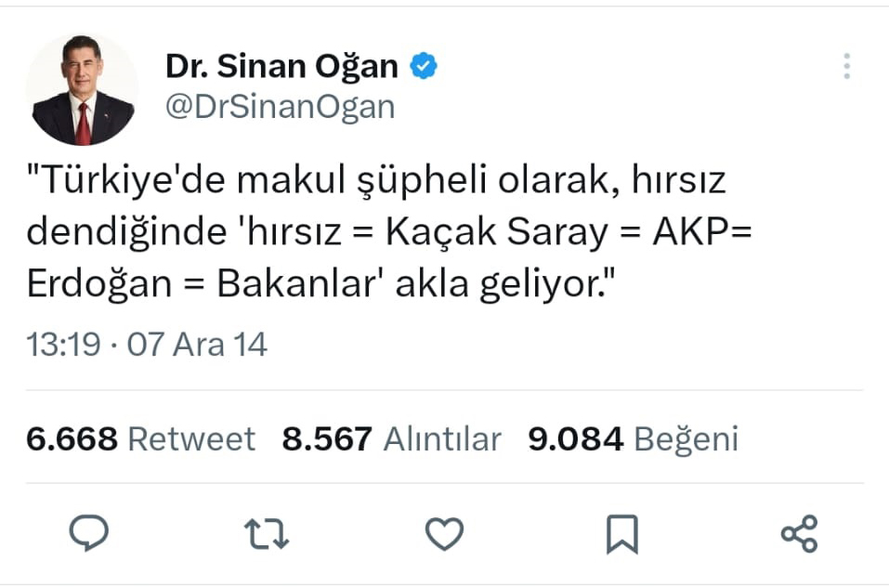Open the share icon options
This screenshot has height=588, width=889.
[x=799, y=533]
